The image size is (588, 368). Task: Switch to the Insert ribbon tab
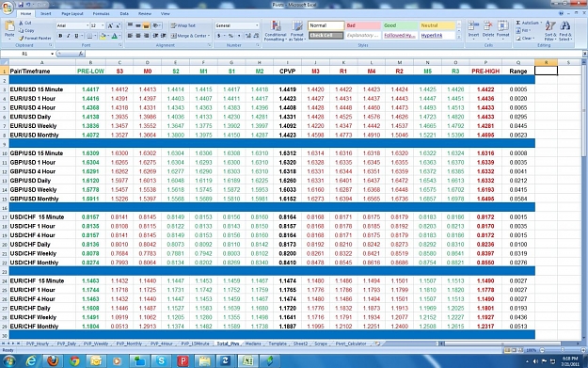click(46, 13)
